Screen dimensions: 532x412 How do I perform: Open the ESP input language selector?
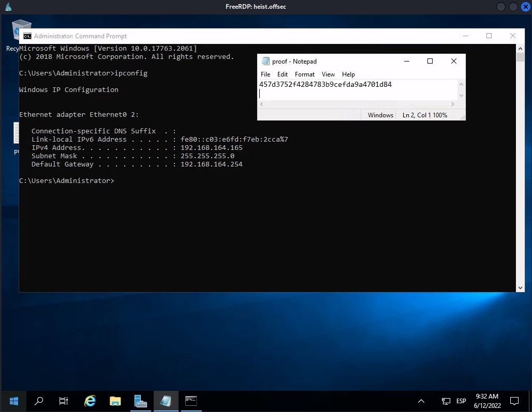(461, 401)
